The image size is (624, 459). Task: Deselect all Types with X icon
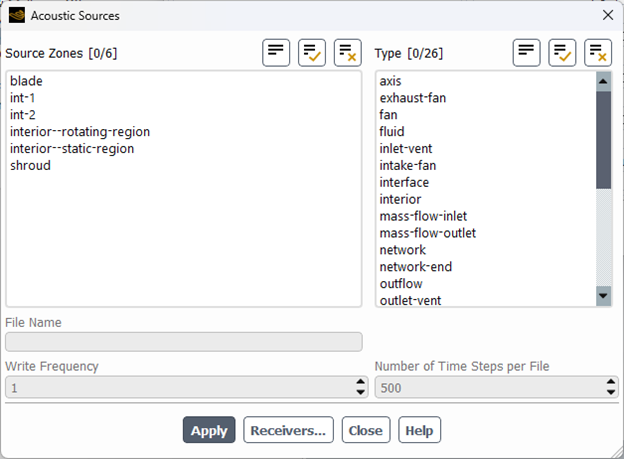[598, 53]
